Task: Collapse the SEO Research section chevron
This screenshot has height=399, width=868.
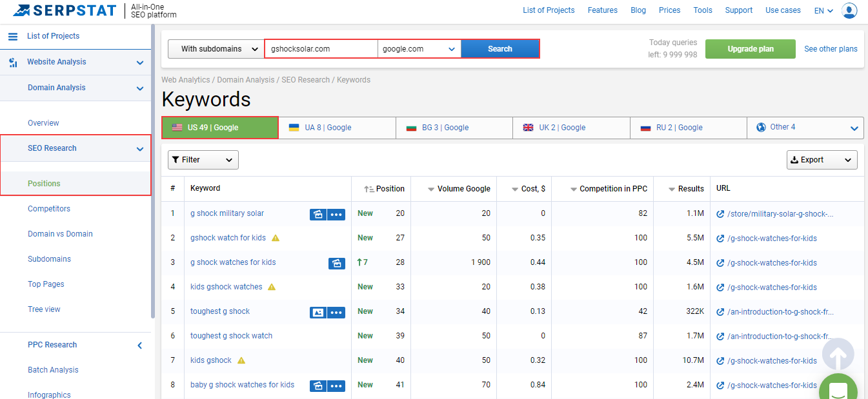Action: 140,149
